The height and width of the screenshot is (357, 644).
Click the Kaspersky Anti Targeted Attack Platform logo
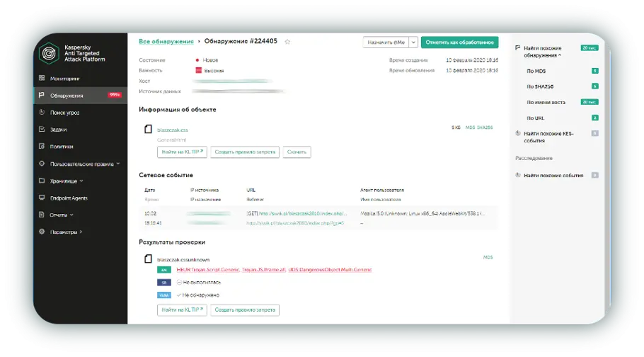49,53
